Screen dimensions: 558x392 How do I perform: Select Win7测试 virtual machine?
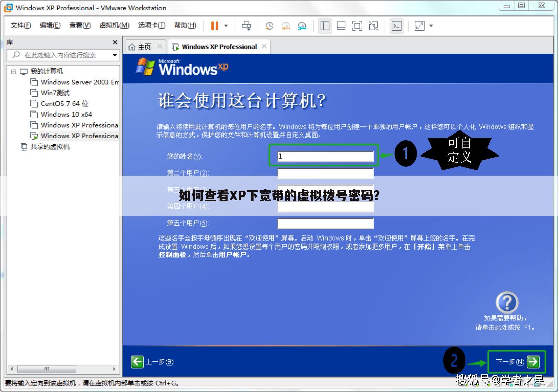point(50,93)
